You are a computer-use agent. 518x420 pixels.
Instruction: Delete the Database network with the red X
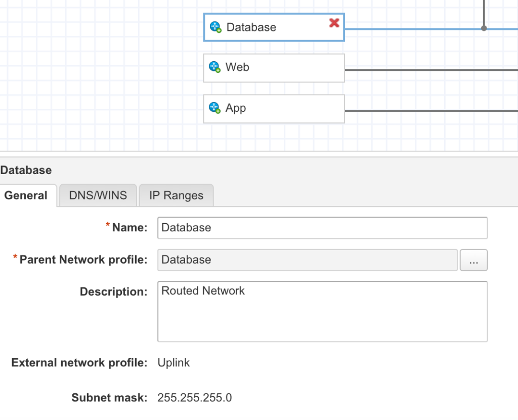pos(334,22)
